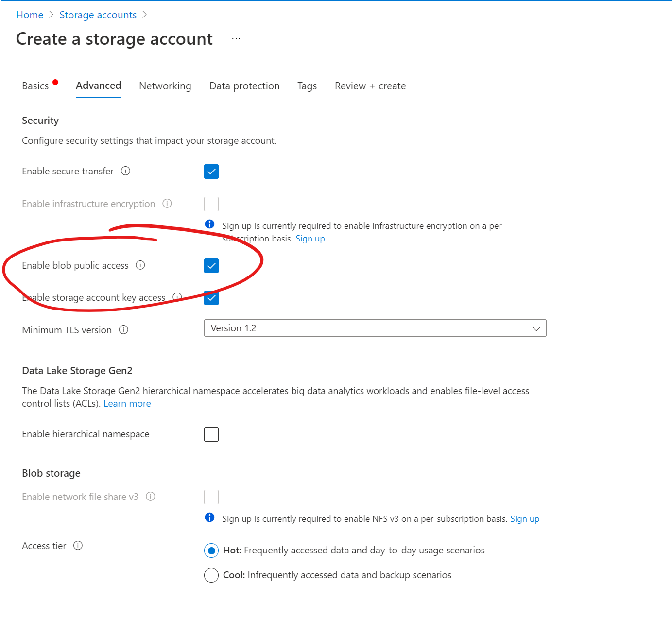Switch to the Networking tab
The image size is (672, 620).
coord(165,86)
